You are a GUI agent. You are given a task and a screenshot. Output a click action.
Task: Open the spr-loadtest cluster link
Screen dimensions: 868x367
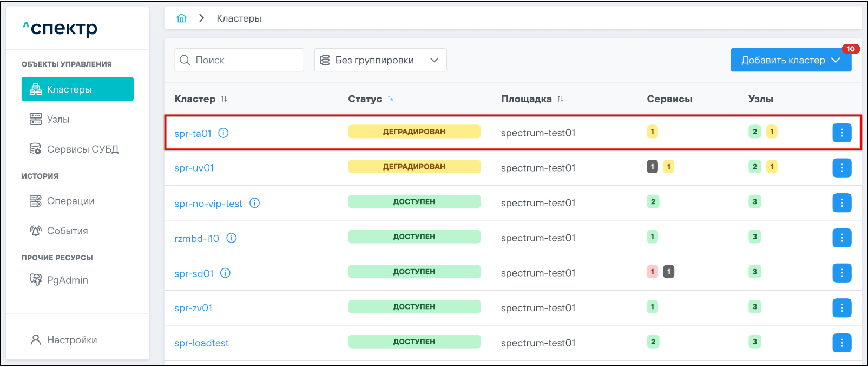point(201,343)
